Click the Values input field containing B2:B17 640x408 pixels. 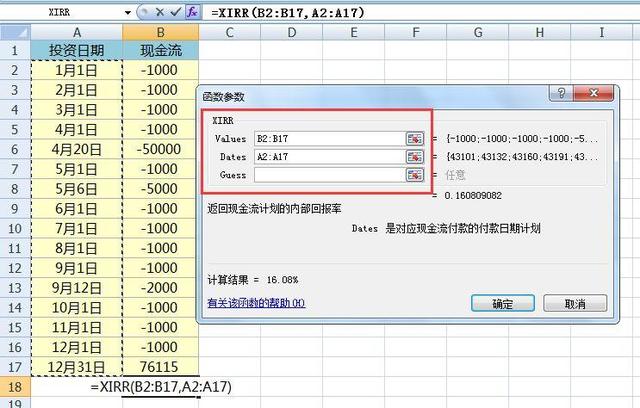point(329,139)
